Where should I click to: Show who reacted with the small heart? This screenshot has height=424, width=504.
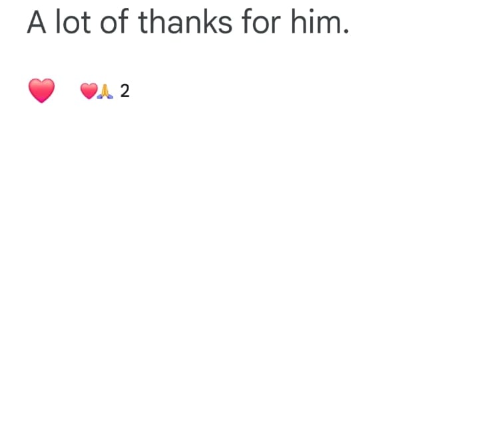[x=89, y=91]
